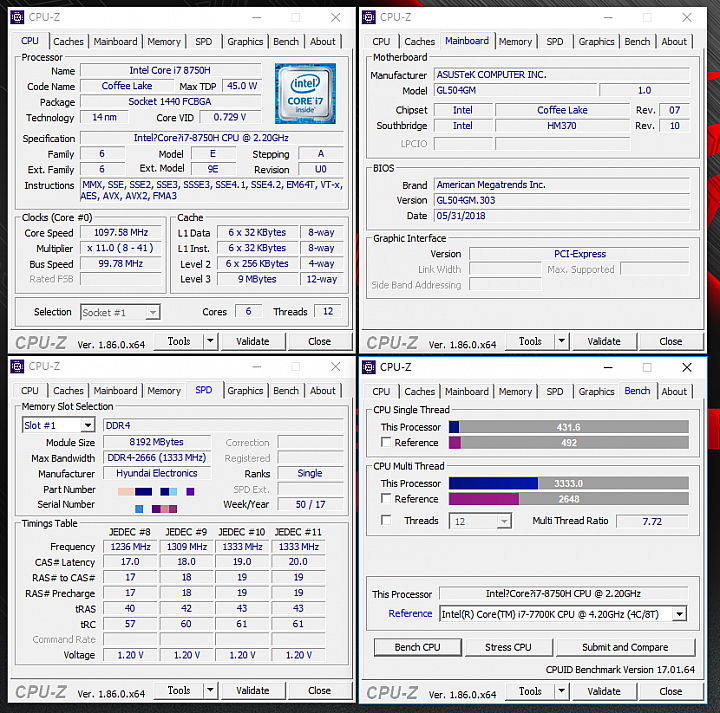Expand Tools dropdown arrow in the Mainboard window

tap(561, 341)
